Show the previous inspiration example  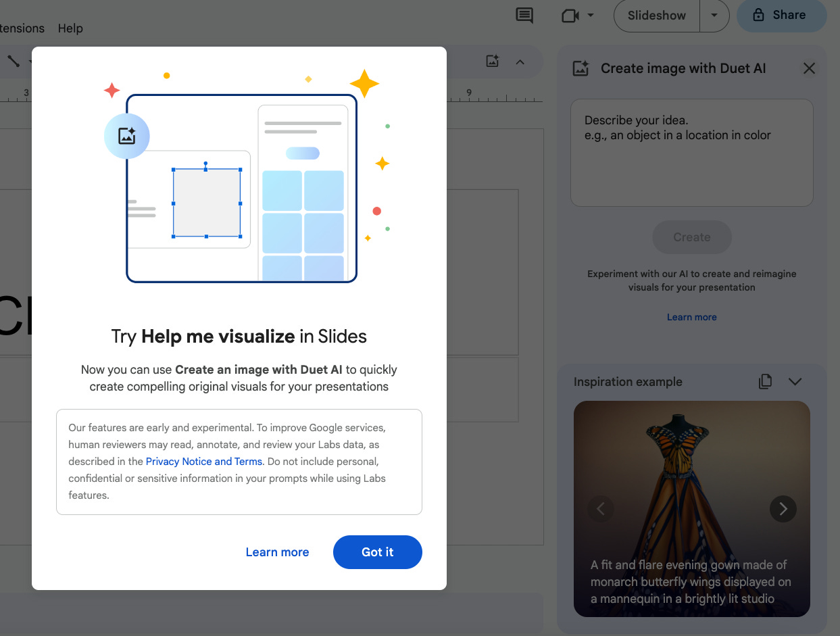pos(601,508)
